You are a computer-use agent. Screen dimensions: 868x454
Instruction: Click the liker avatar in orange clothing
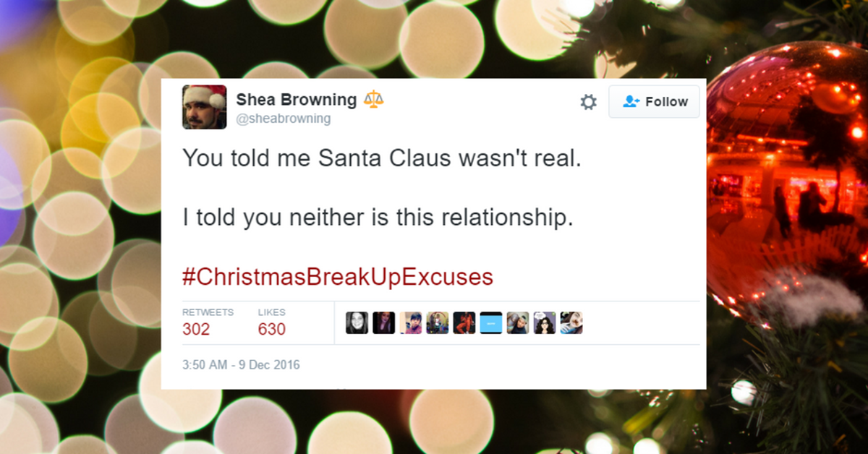point(465,322)
